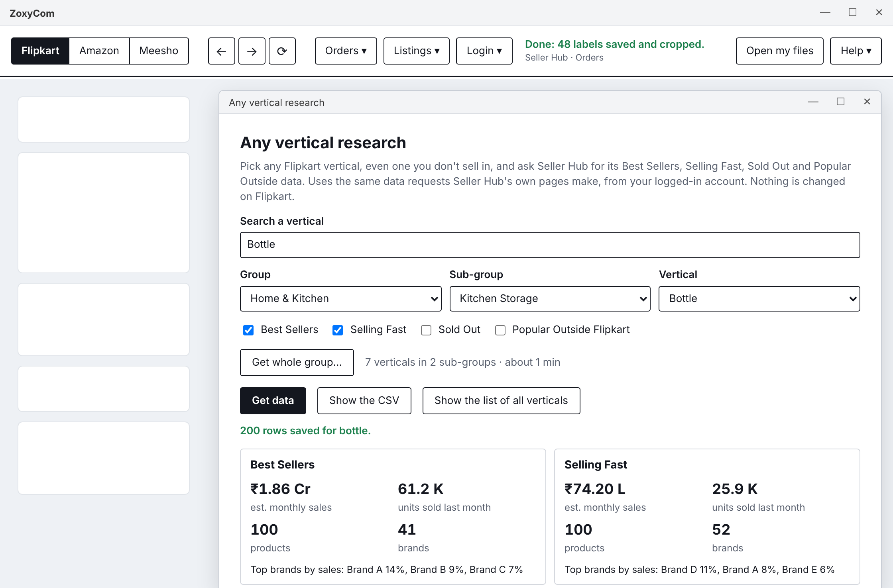
Task: Open the Orders dropdown menu
Action: pyautogui.click(x=346, y=51)
